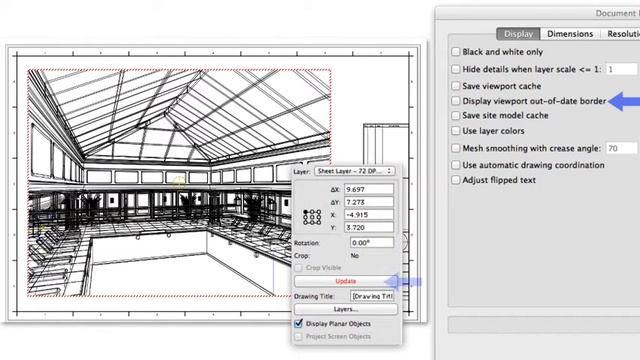The image size is (640, 360).
Task: Edit the Rotation field 0.00°
Action: tap(372, 242)
